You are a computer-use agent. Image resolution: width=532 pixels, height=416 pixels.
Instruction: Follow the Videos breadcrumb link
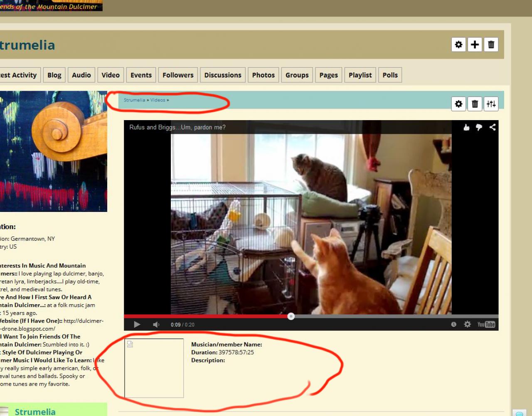tap(158, 100)
